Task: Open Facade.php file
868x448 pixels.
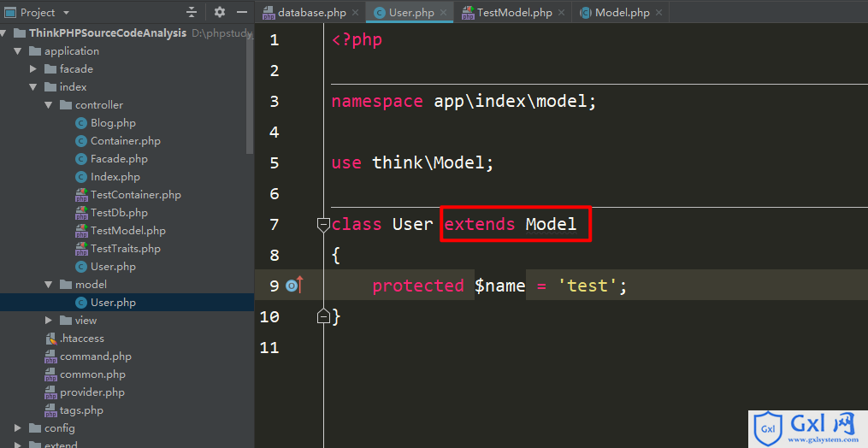Action: pos(119,159)
